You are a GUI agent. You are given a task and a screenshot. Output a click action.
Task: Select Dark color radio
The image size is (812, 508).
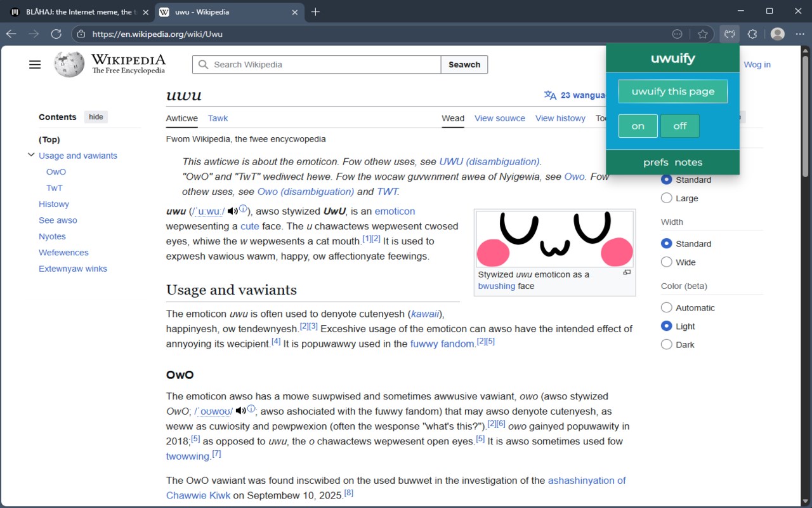(x=667, y=345)
